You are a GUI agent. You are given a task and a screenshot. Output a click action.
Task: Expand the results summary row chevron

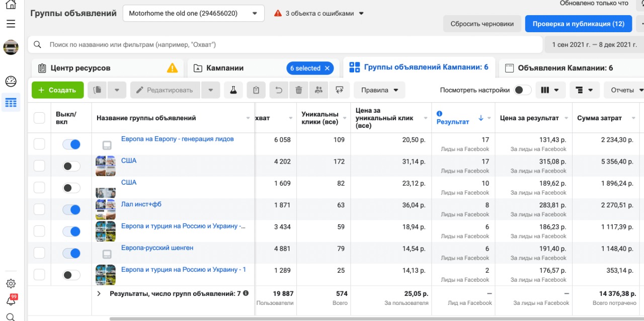click(99, 293)
